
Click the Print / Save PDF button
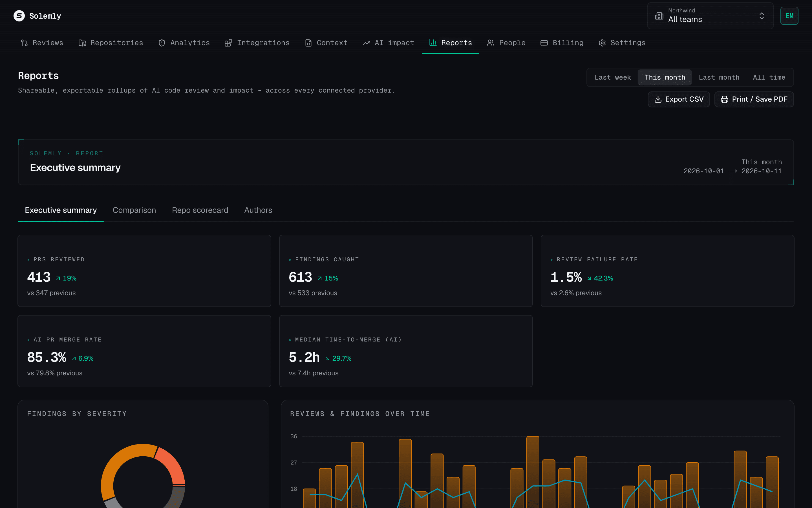pos(754,99)
